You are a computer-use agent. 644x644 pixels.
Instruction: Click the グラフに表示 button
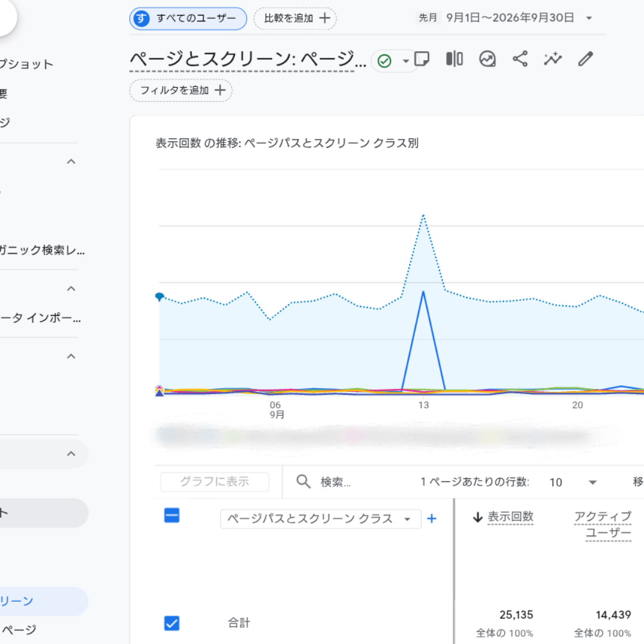(x=215, y=481)
